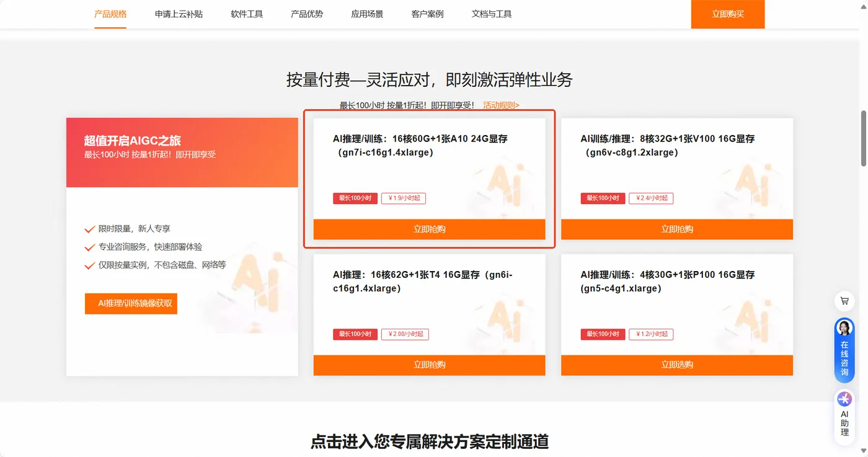Click the gn5-c4g1.xlarge product title
The width and height of the screenshot is (868, 457).
click(x=668, y=282)
